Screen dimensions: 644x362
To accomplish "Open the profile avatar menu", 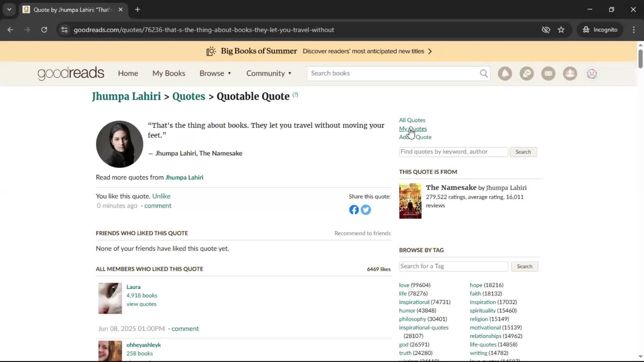I will [592, 73].
